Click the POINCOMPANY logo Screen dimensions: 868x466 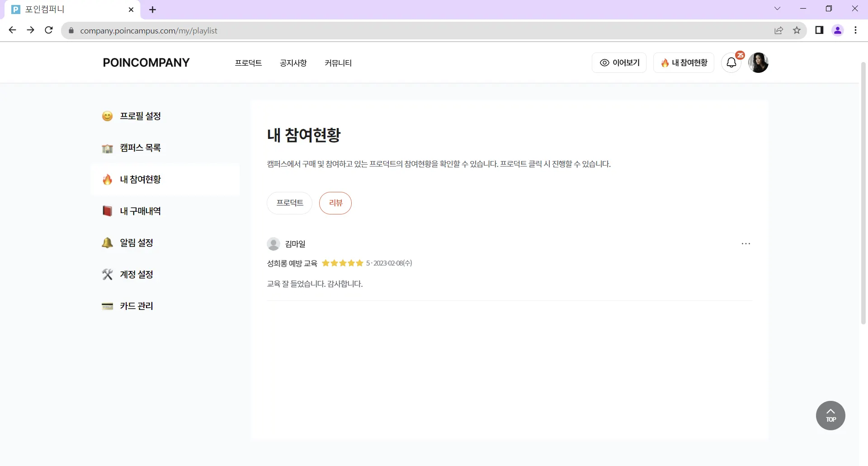[x=146, y=62]
